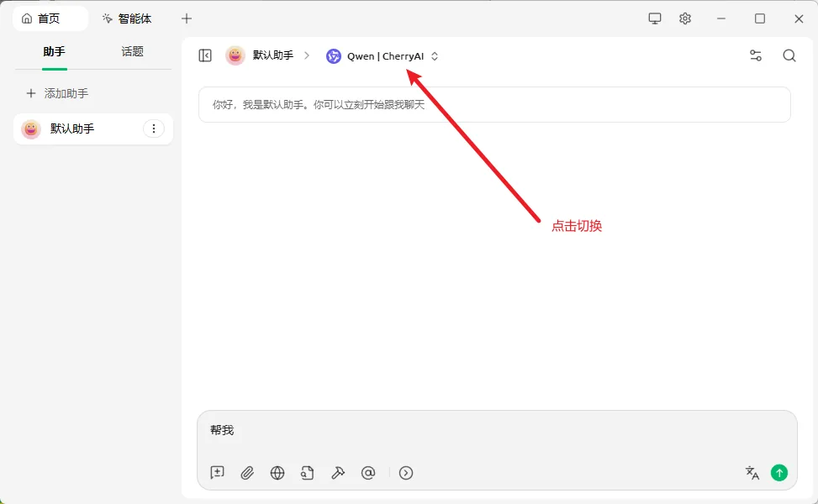Collapse the sidebar panel icon
Screen dimensions: 818x504
tap(205, 55)
